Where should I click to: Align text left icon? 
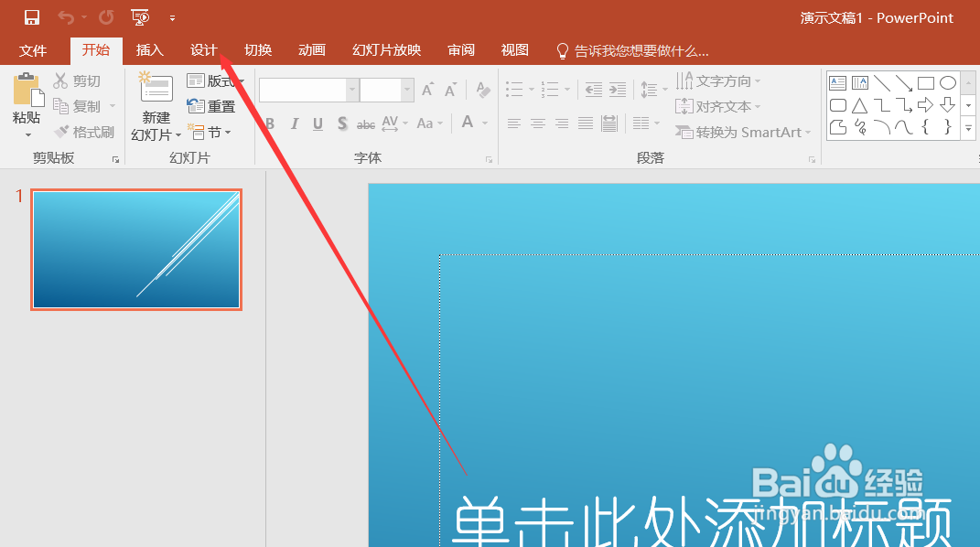(x=513, y=123)
